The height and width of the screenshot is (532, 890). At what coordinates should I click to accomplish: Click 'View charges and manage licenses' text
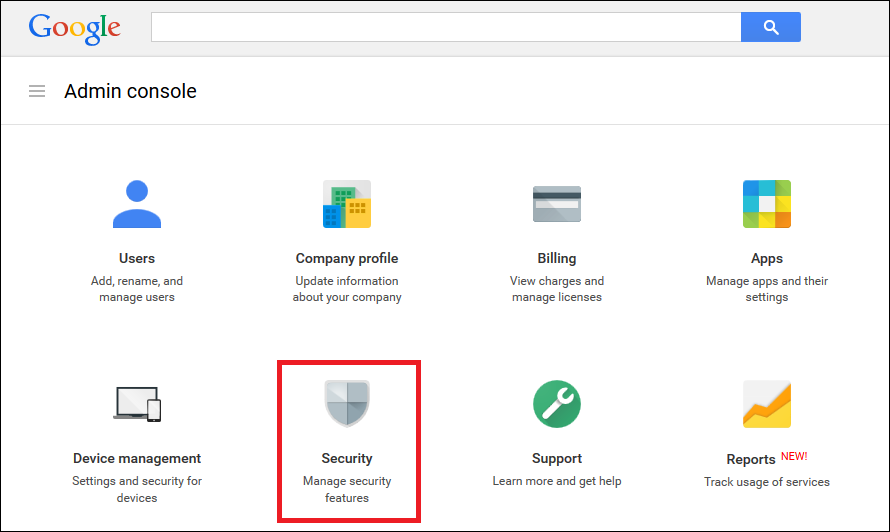[557, 289]
